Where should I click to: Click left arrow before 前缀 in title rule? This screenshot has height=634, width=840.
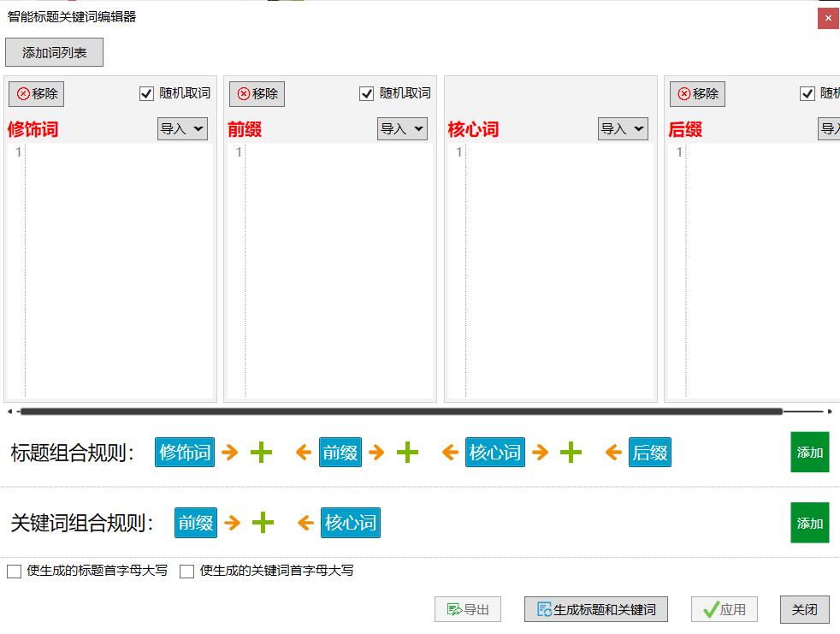tap(303, 453)
